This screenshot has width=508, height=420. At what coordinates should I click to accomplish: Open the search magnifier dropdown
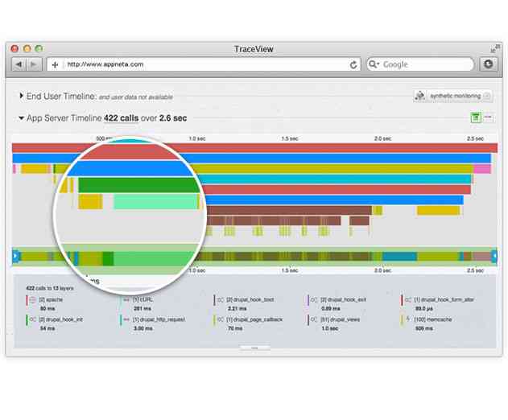click(x=374, y=64)
